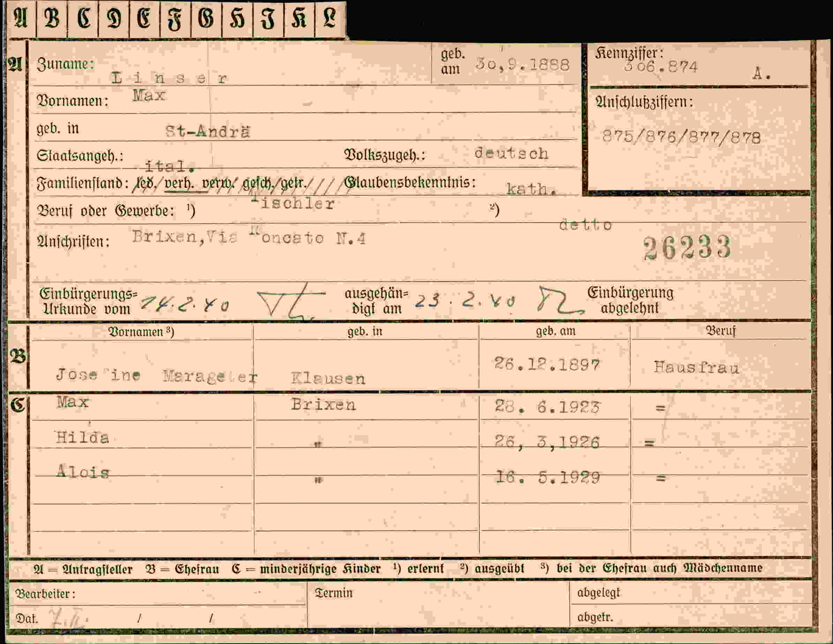Click the 'abgetr.' field label
Screen dimensions: 833x644
click(595, 617)
